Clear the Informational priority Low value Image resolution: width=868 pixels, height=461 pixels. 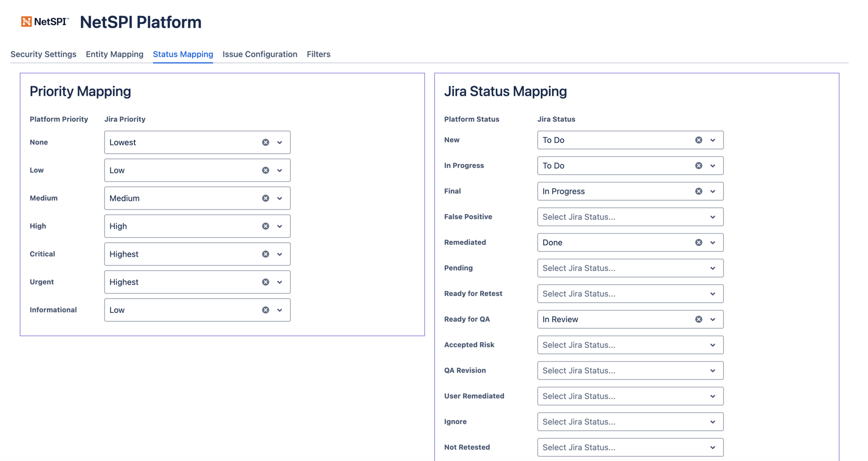(266, 310)
